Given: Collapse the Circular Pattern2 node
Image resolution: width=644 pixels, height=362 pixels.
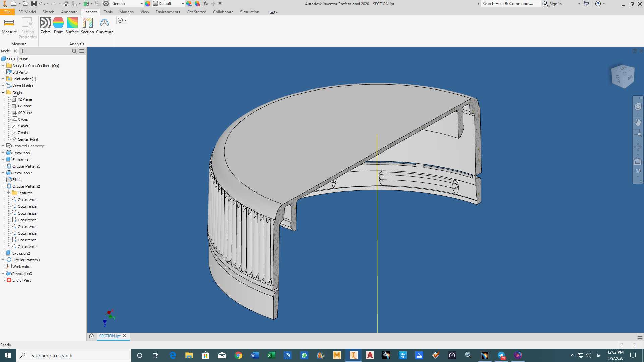Looking at the screenshot, I should click(3, 186).
